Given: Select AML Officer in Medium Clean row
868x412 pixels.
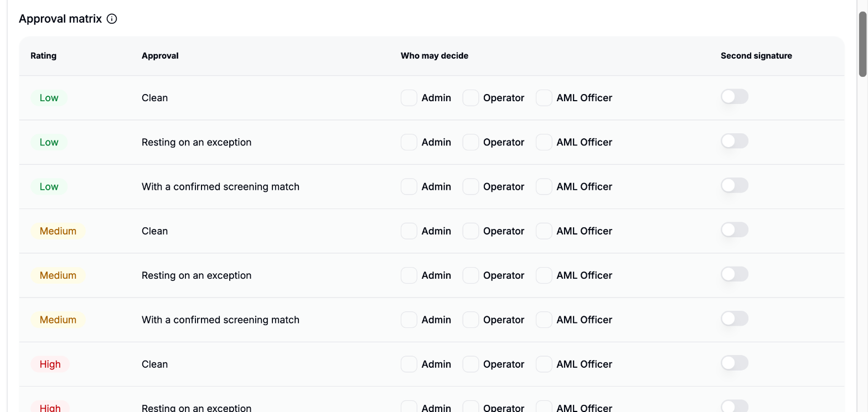Looking at the screenshot, I should point(544,231).
